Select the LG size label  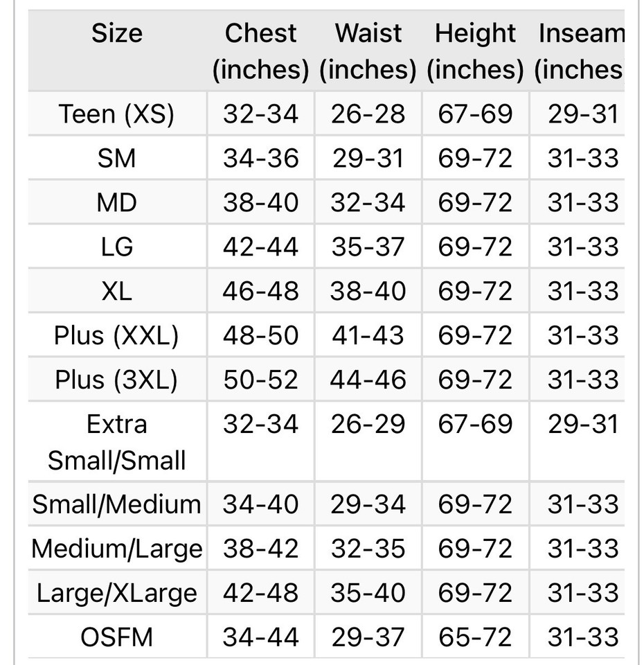tap(117, 247)
